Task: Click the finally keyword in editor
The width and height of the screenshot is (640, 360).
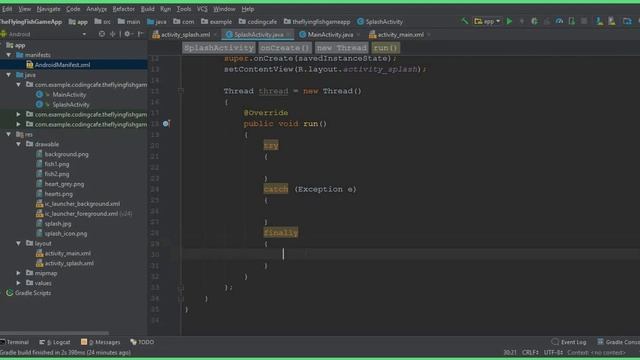Action: pos(281,233)
